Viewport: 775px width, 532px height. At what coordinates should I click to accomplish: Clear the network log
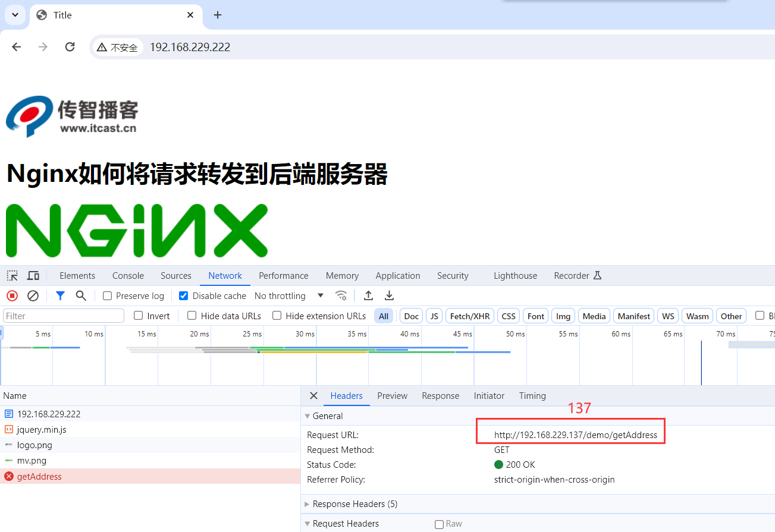click(33, 295)
